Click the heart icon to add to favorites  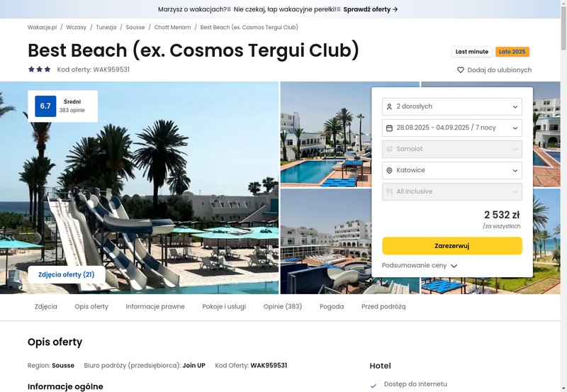click(460, 69)
